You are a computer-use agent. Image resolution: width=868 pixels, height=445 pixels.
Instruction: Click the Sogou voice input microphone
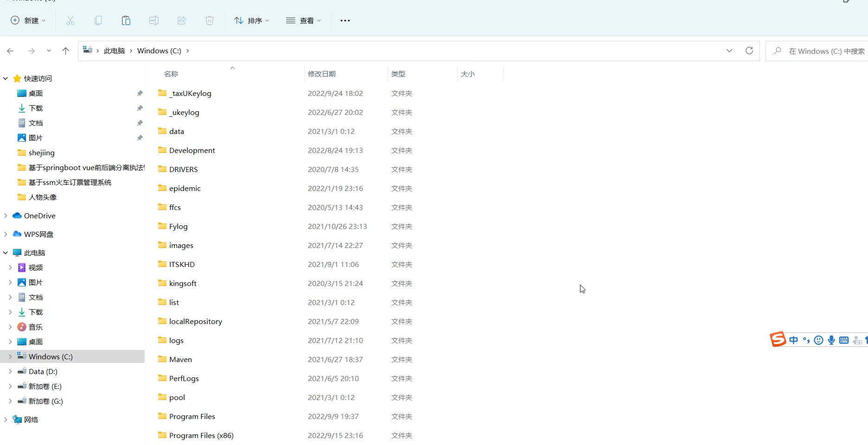pyautogui.click(x=831, y=340)
